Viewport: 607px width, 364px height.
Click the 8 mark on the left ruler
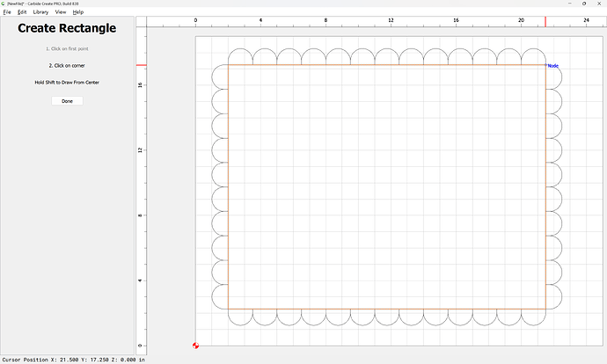(141, 215)
